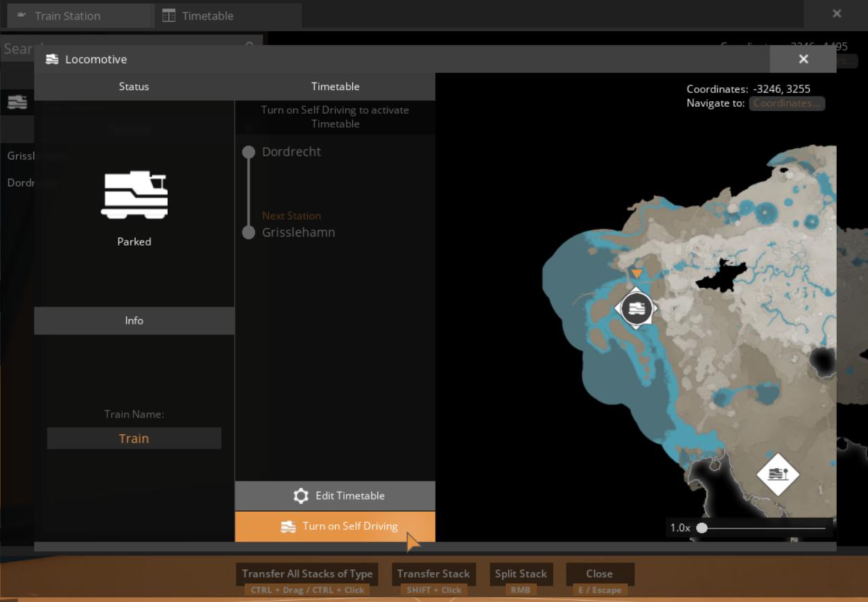The height and width of the screenshot is (602, 868).
Task: Click the locomotive marker on the map
Action: click(636, 308)
